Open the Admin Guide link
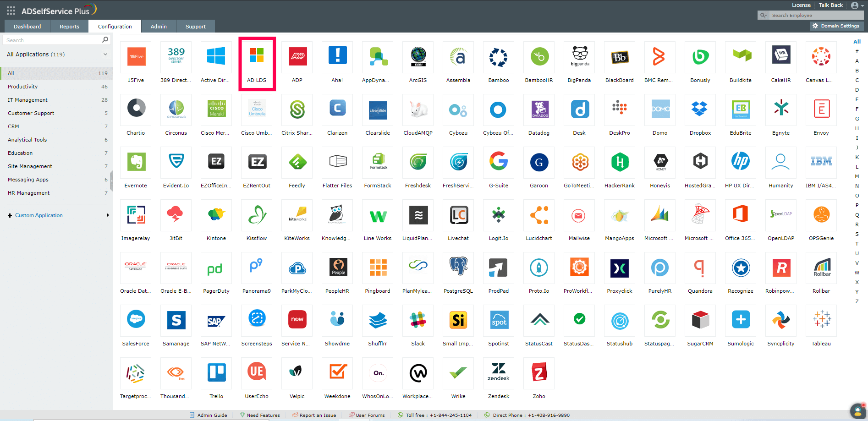The image size is (868, 421). (209, 416)
